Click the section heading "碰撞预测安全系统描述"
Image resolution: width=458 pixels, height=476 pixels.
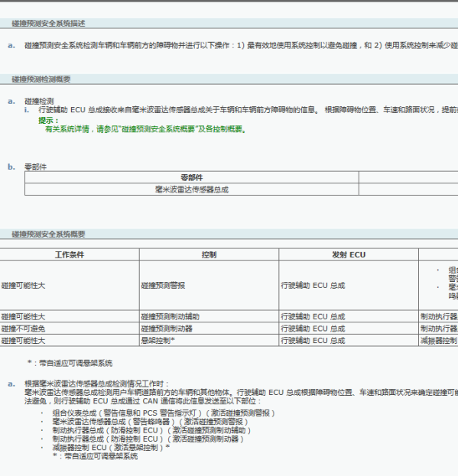point(48,24)
